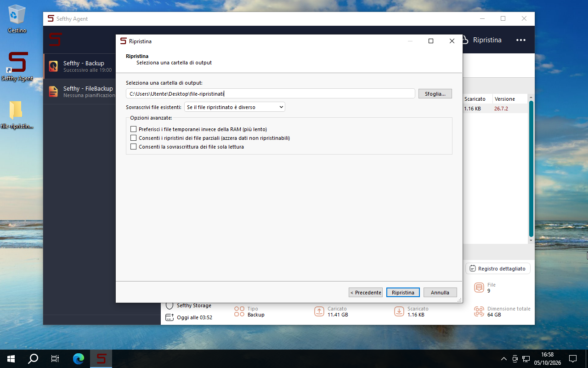This screenshot has width=588, height=368.
Task: Open Task View on the taskbar
Action: 55,359
